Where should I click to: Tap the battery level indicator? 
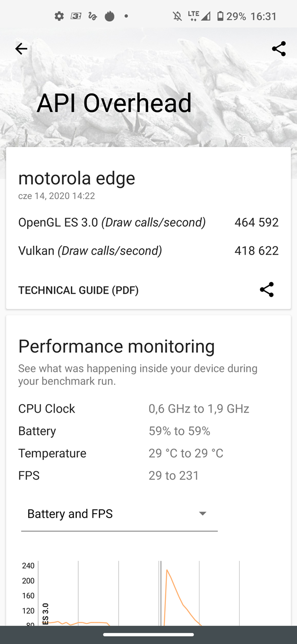pos(219,16)
